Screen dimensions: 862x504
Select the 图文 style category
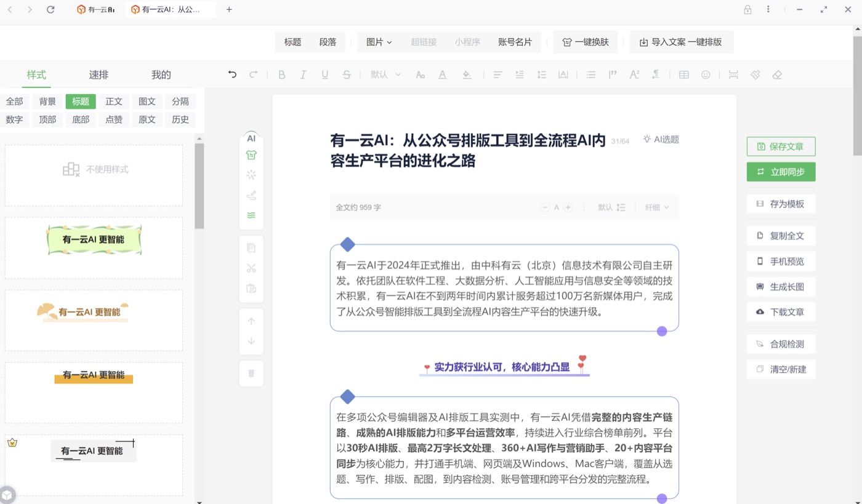[147, 102]
